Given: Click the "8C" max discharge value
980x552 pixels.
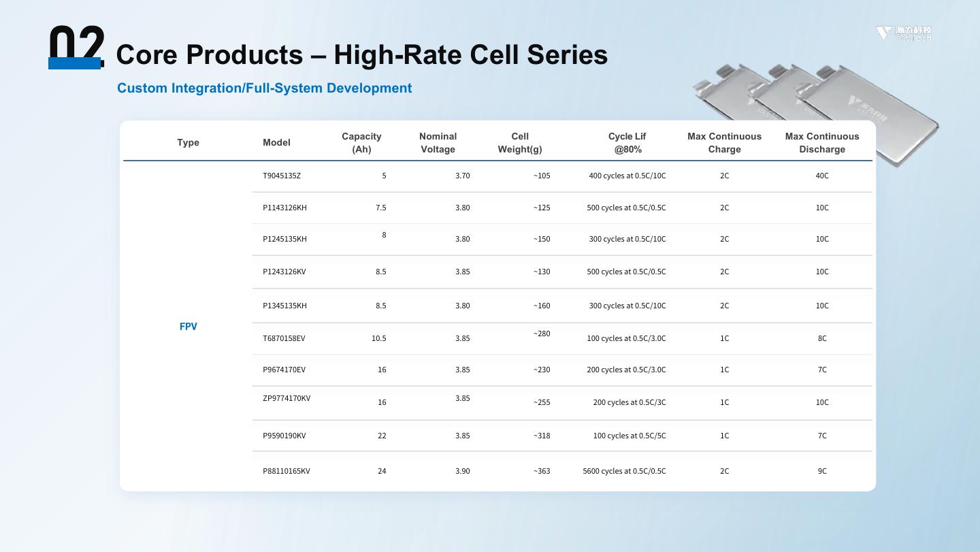Looking at the screenshot, I should [822, 338].
